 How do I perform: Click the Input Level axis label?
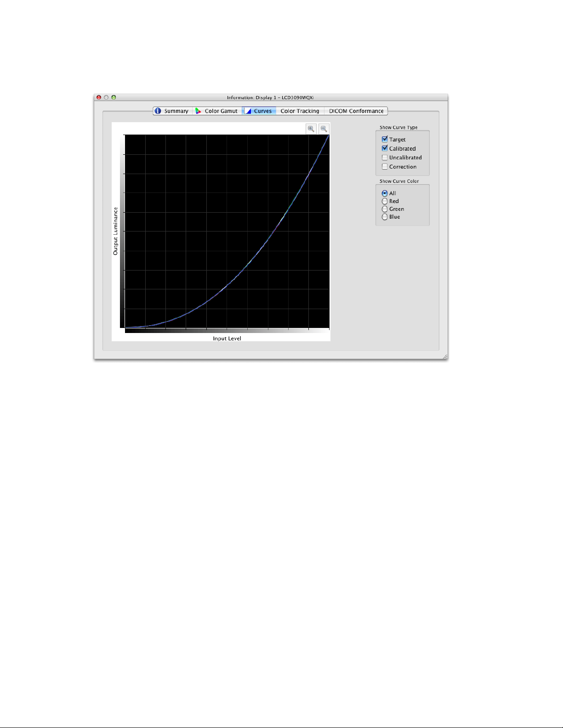pyautogui.click(x=227, y=339)
